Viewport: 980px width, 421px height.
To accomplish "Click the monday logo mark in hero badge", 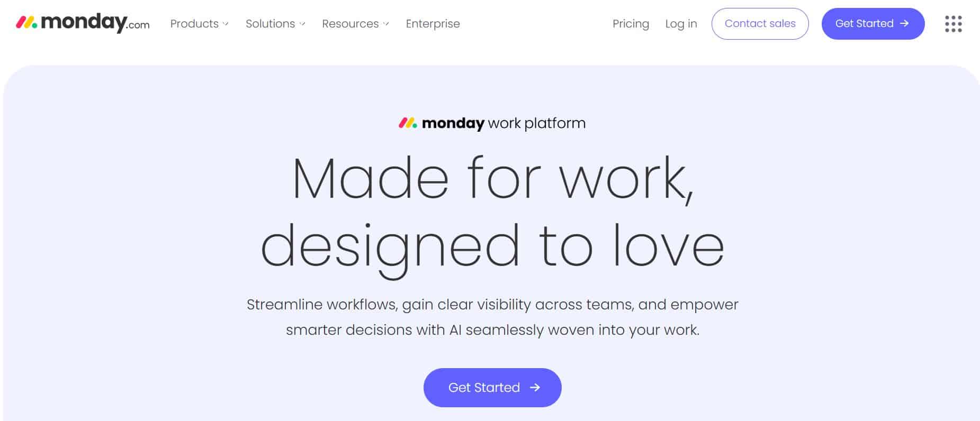I will point(407,123).
